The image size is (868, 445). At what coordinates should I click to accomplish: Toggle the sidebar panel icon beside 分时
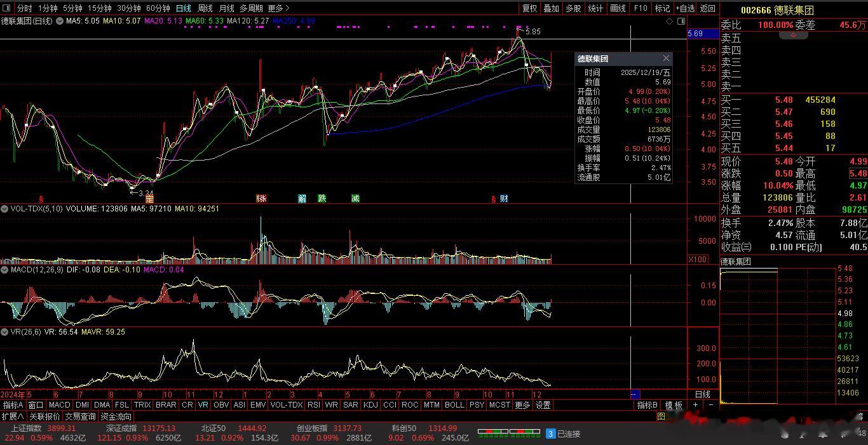tap(8, 8)
